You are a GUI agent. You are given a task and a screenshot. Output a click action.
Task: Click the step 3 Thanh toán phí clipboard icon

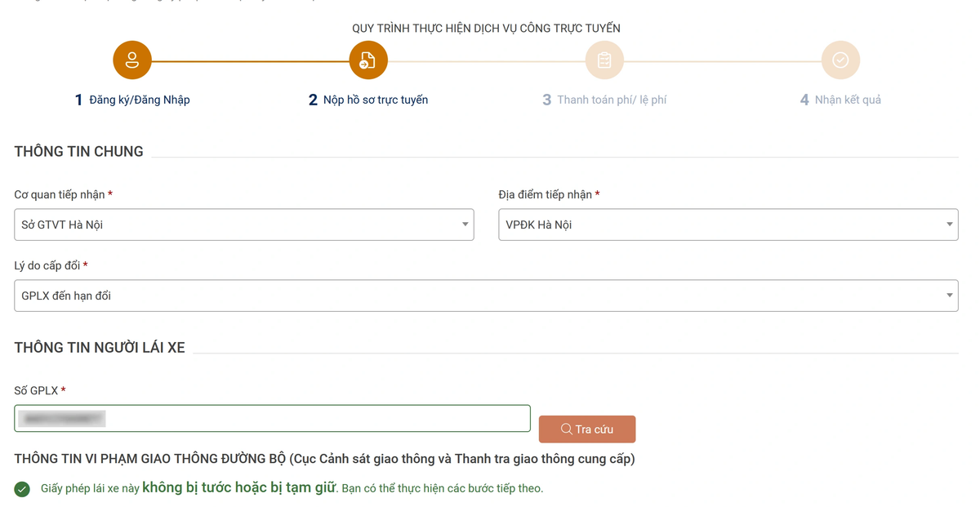click(604, 60)
